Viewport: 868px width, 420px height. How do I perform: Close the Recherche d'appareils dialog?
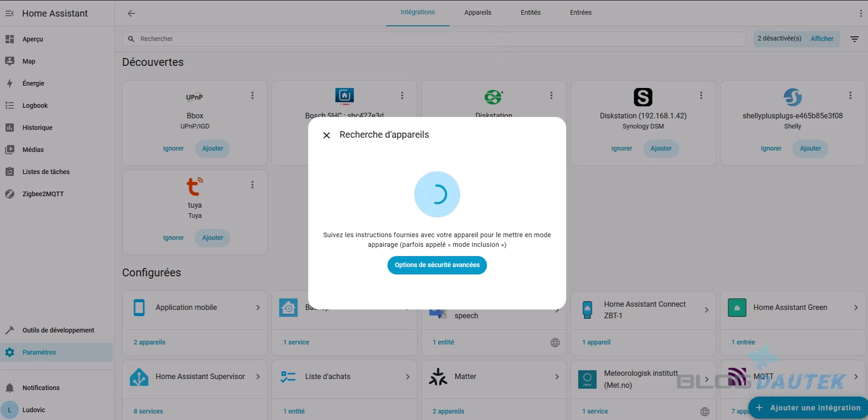(x=327, y=135)
